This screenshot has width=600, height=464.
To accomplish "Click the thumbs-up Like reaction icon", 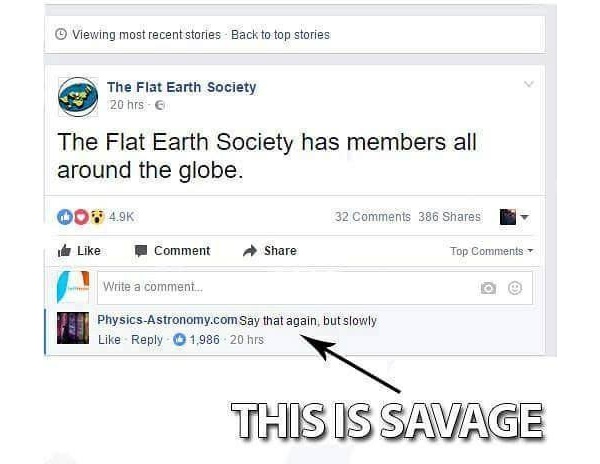I will pyautogui.click(x=65, y=217).
